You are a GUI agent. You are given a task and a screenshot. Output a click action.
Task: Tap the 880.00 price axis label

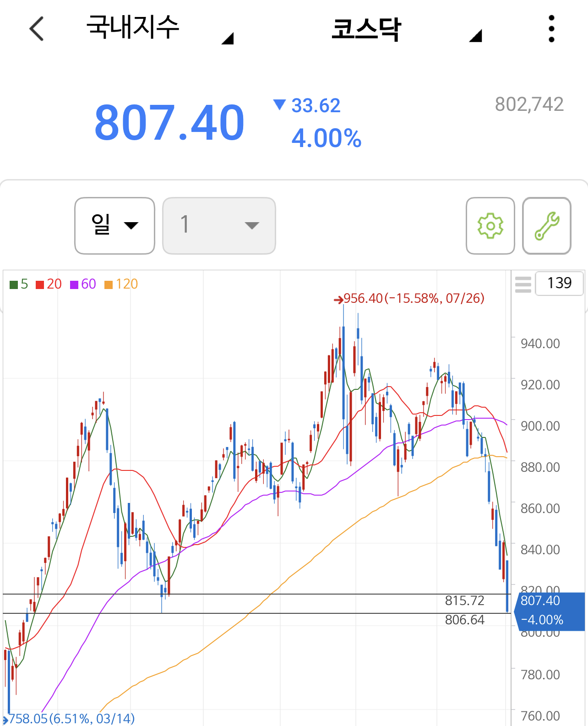pyautogui.click(x=540, y=467)
